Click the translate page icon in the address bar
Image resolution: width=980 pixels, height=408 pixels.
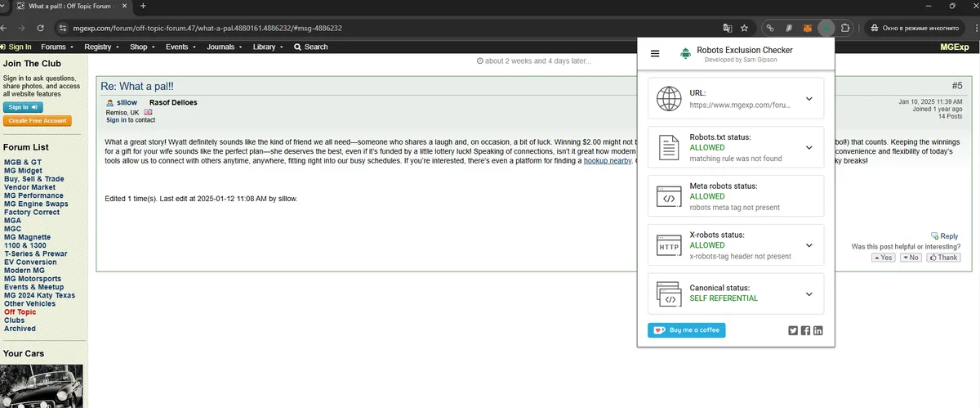pos(727,28)
